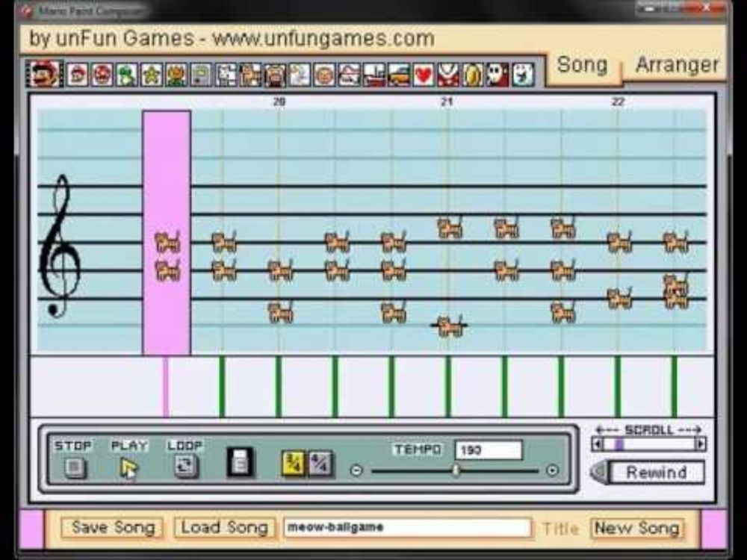Select the small Mario instrument icon

(x=77, y=75)
